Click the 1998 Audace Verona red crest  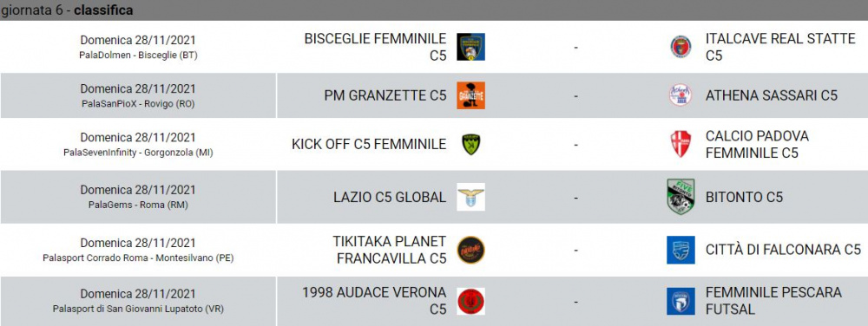point(470,301)
